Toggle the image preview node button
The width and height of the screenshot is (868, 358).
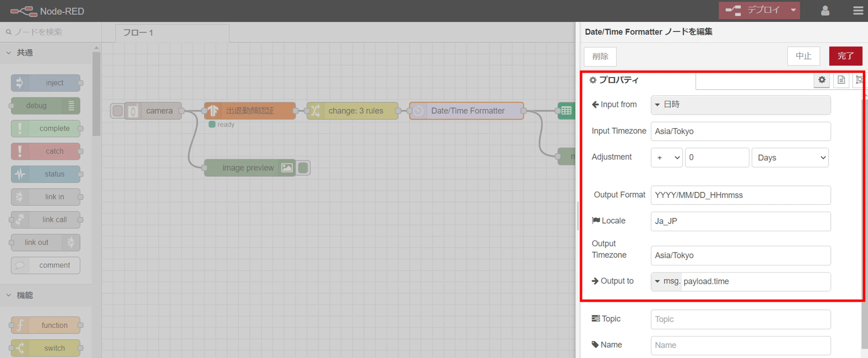tap(303, 168)
